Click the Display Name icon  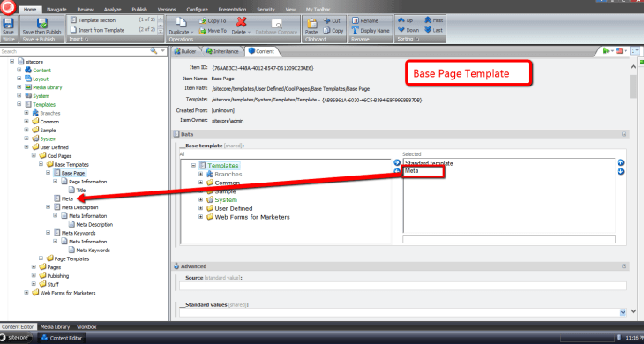click(356, 30)
